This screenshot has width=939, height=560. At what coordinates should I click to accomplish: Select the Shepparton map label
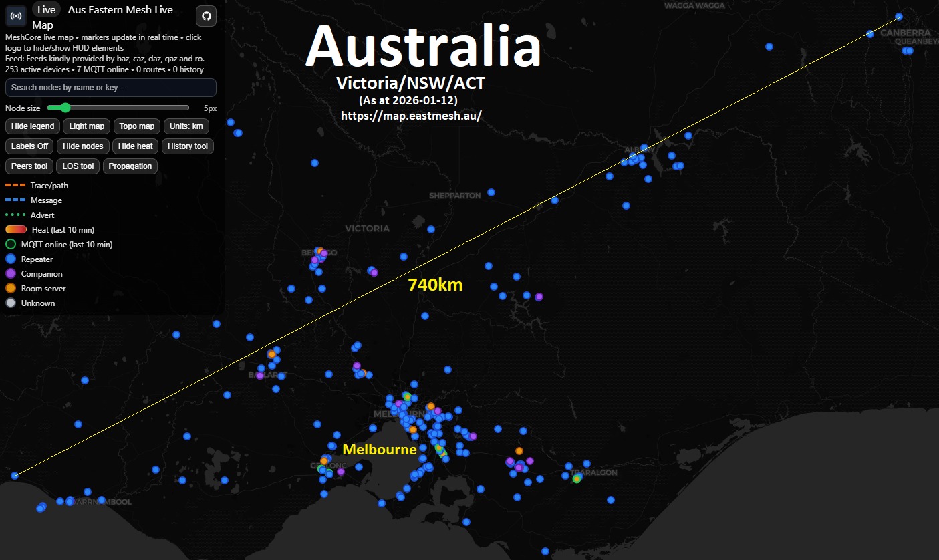tap(455, 196)
